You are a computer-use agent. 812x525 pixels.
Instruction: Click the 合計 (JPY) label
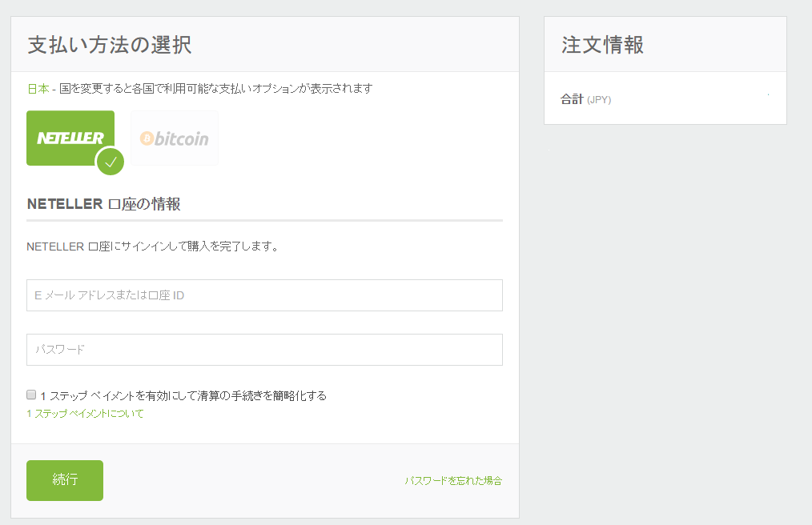[x=585, y=99]
